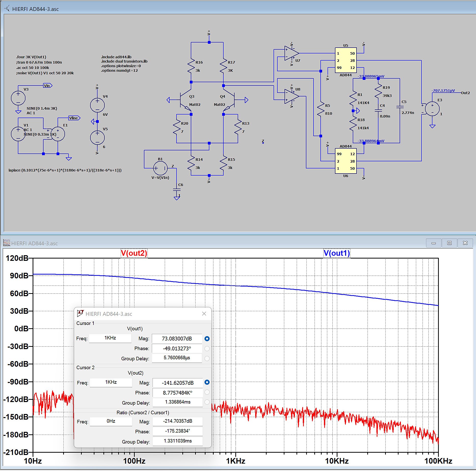Select the E1 dependent source symbol
The height and width of the screenshot is (471, 476).
click(58, 134)
